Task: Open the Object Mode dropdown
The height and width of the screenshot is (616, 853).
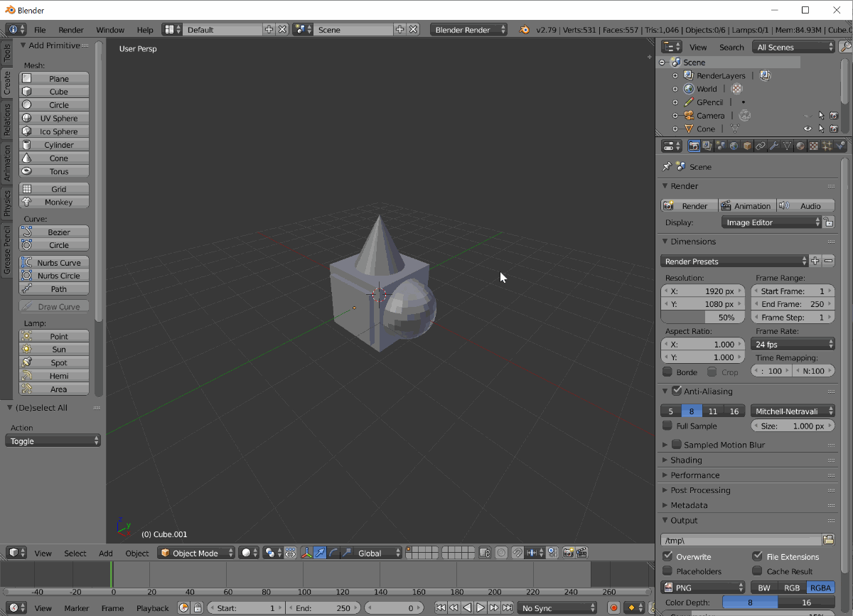Action: click(196, 553)
